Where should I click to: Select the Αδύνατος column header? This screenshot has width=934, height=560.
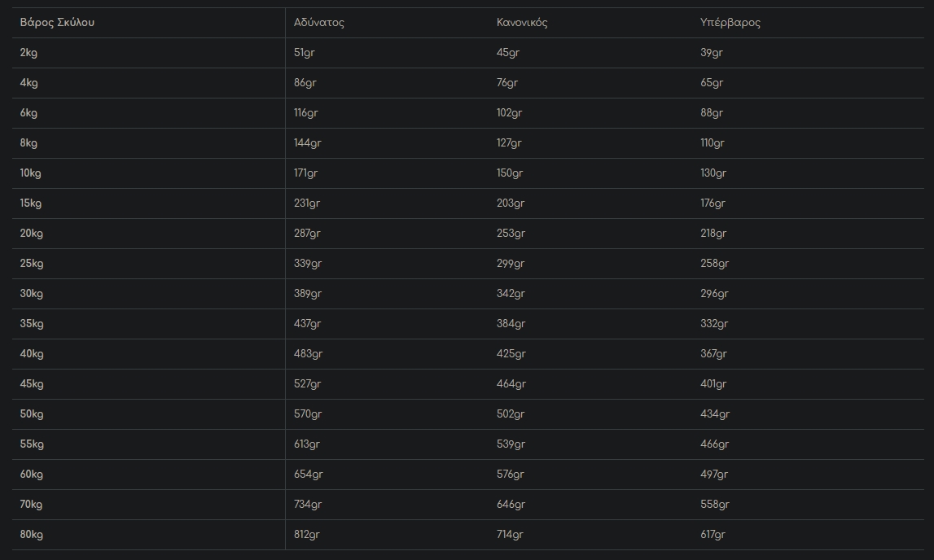pos(319,23)
